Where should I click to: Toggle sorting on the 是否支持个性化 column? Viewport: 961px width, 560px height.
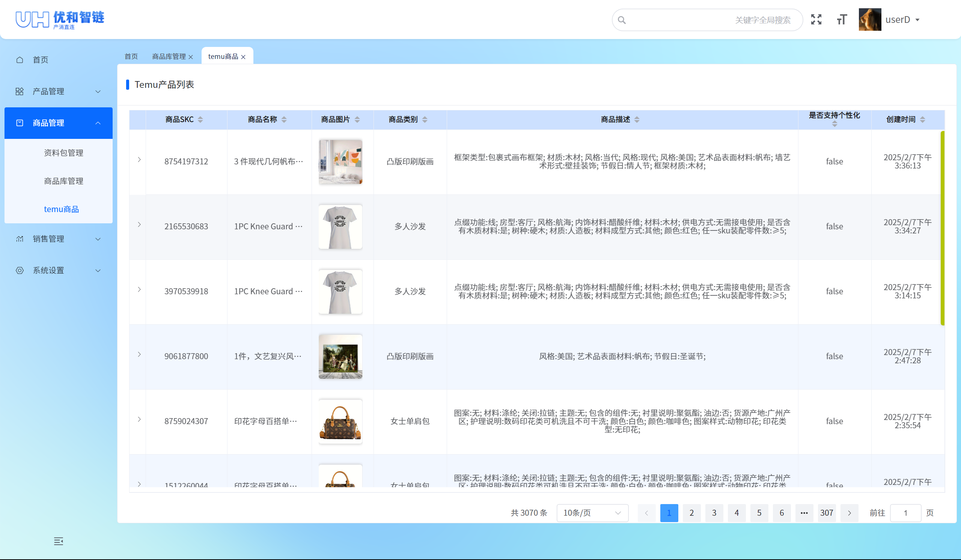[x=834, y=124]
